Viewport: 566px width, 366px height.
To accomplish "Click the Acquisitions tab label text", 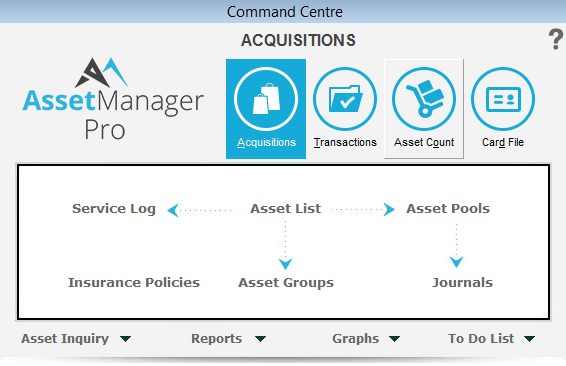I will [x=266, y=143].
